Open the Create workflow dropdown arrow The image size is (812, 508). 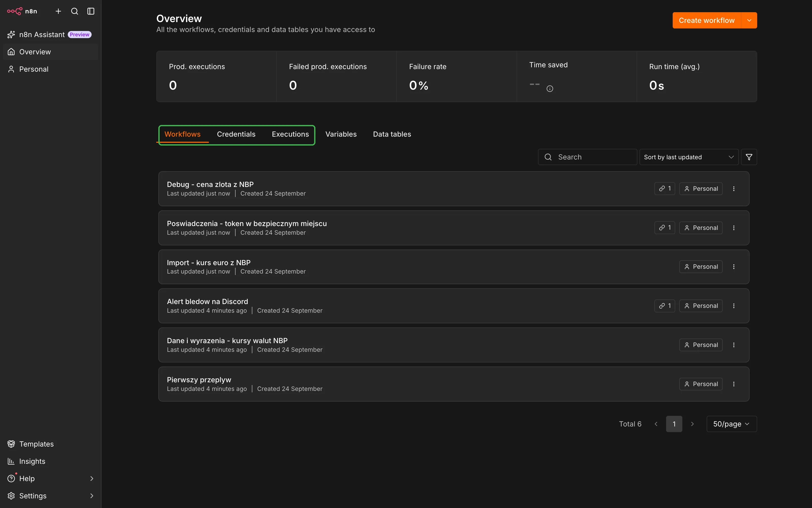pyautogui.click(x=749, y=21)
